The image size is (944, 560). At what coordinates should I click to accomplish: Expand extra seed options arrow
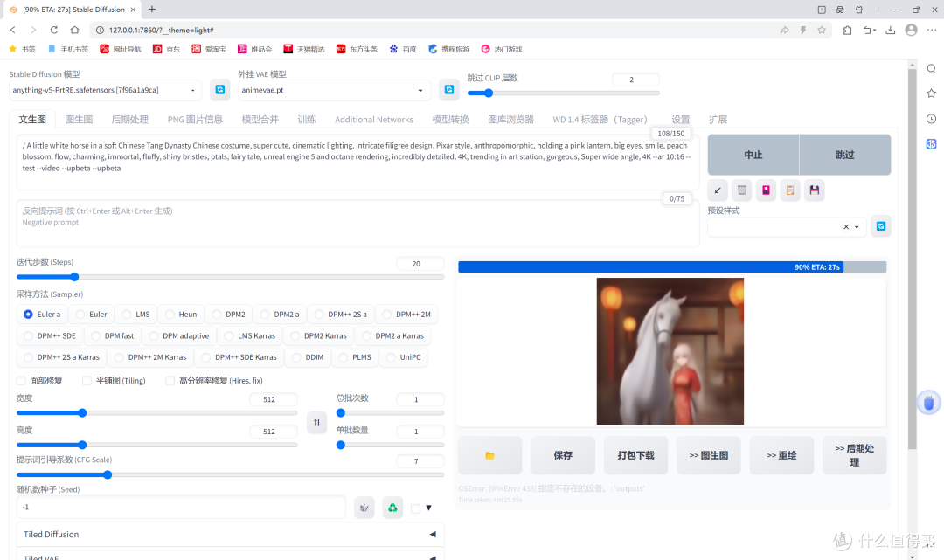428,508
